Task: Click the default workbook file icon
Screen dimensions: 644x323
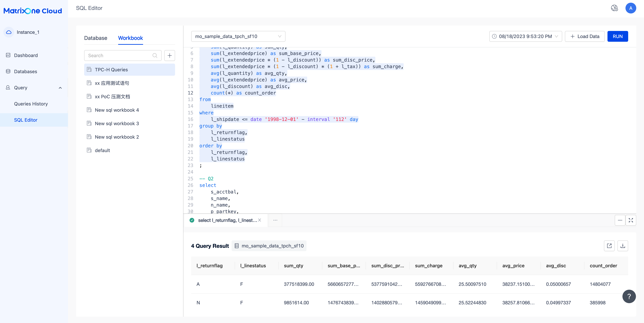Action: click(89, 150)
